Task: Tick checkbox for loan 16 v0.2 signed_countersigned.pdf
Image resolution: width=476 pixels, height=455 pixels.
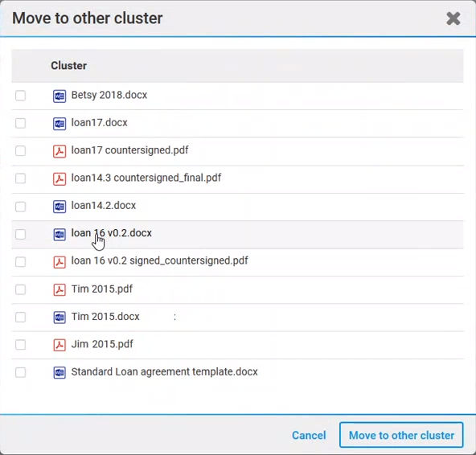Action: point(20,261)
